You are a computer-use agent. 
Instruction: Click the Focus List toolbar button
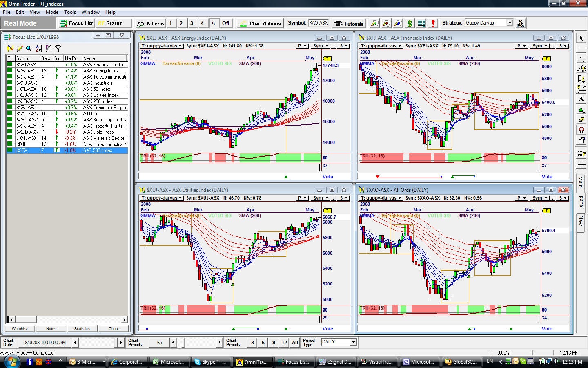coord(77,23)
